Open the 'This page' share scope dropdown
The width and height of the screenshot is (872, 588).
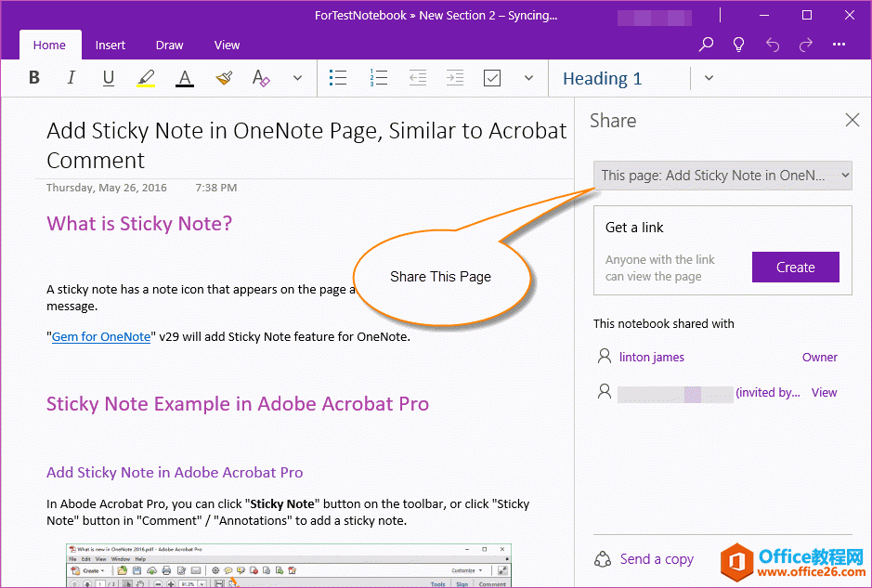click(722, 175)
